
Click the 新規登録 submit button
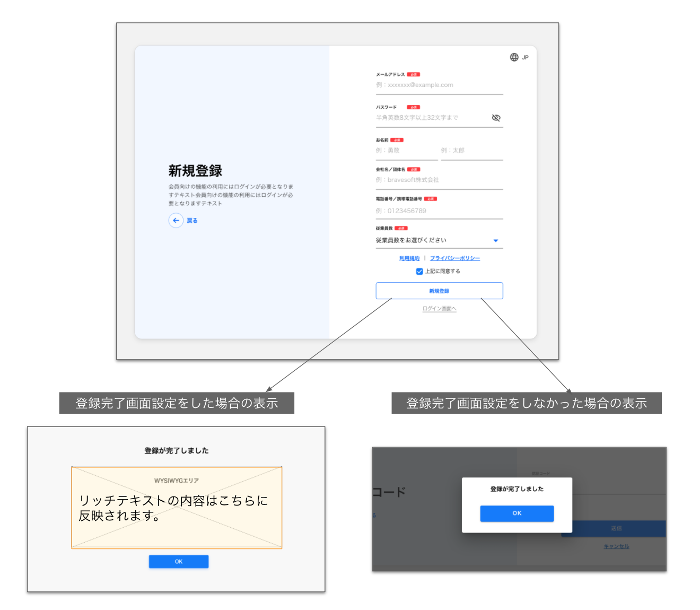coord(439,291)
